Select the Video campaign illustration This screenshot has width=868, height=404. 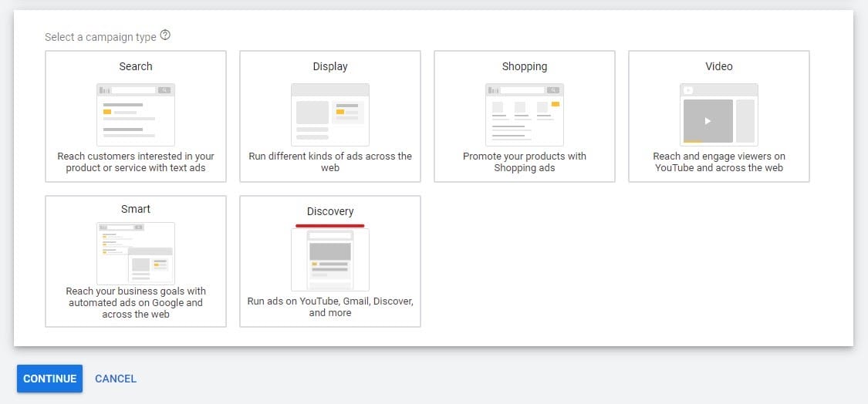click(718, 115)
